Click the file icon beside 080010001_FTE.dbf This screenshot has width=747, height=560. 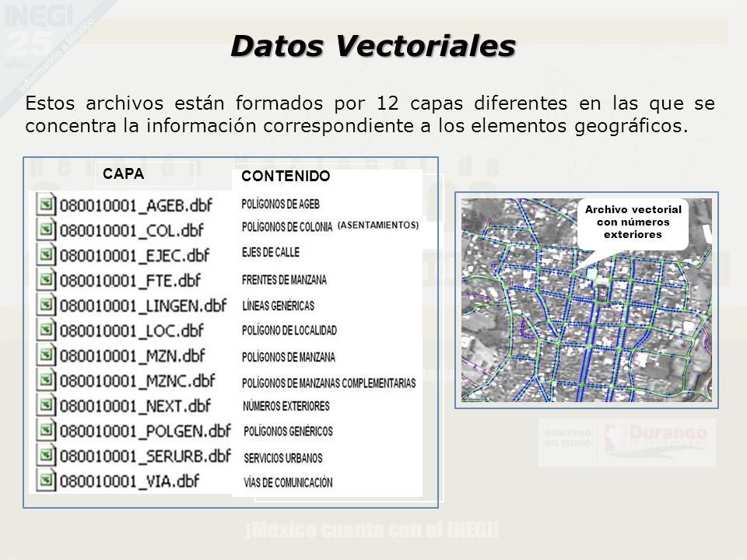pos(46,280)
